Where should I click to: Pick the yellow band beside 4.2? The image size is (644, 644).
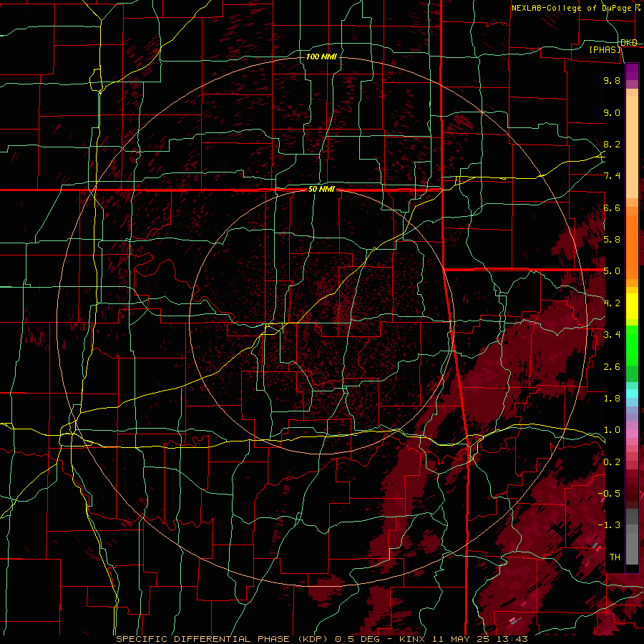click(x=632, y=306)
